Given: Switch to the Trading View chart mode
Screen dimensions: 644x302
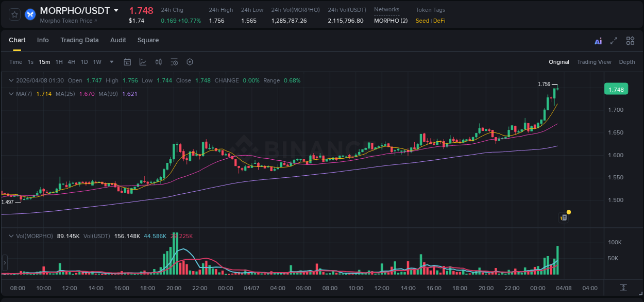Looking at the screenshot, I should [594, 62].
